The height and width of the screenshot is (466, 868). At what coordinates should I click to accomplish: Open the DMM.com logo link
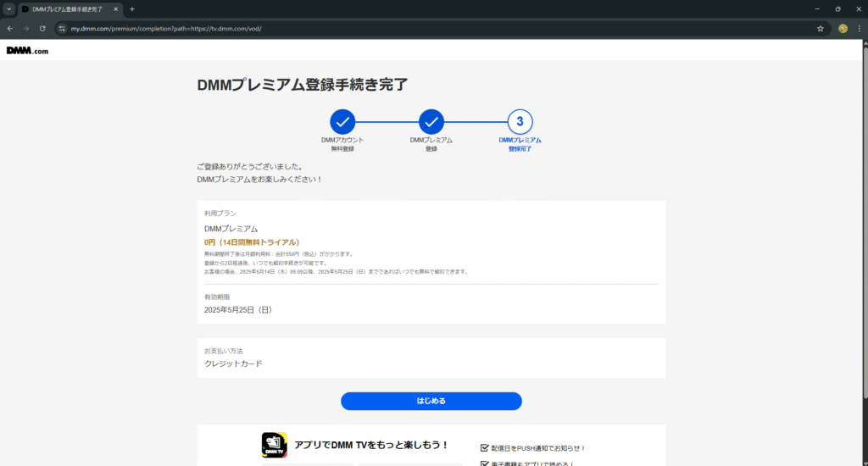click(x=27, y=51)
